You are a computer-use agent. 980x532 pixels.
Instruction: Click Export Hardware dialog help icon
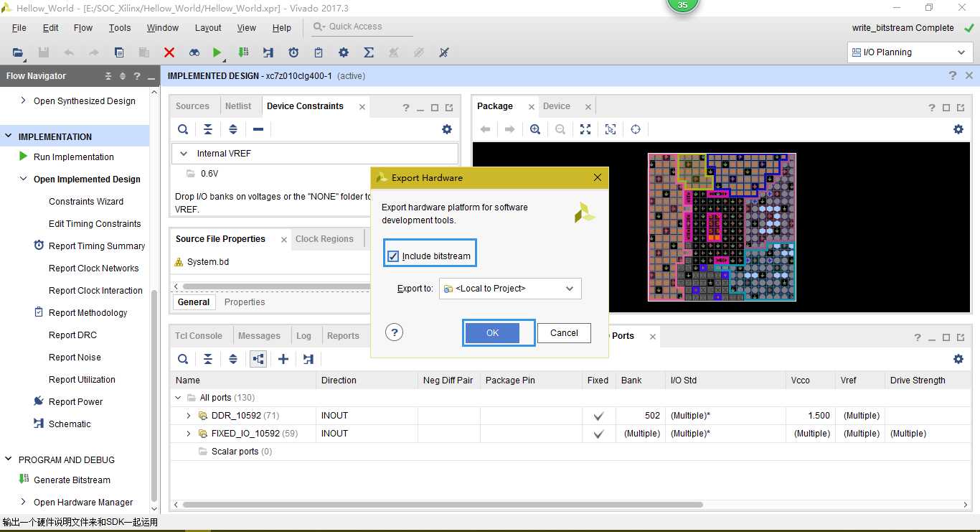tap(394, 332)
